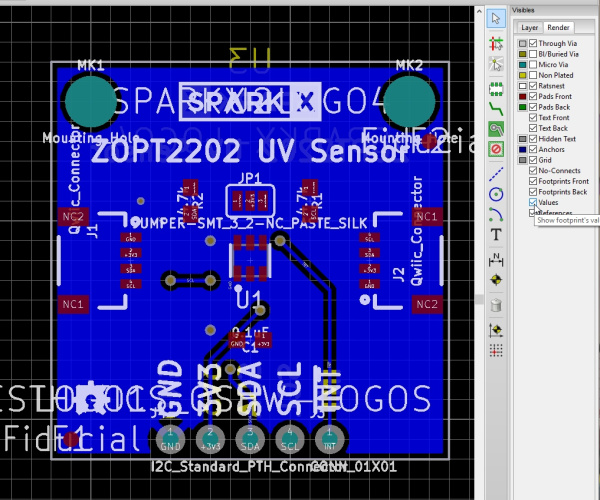Change the Micro Via teal color swatch

click(522, 65)
